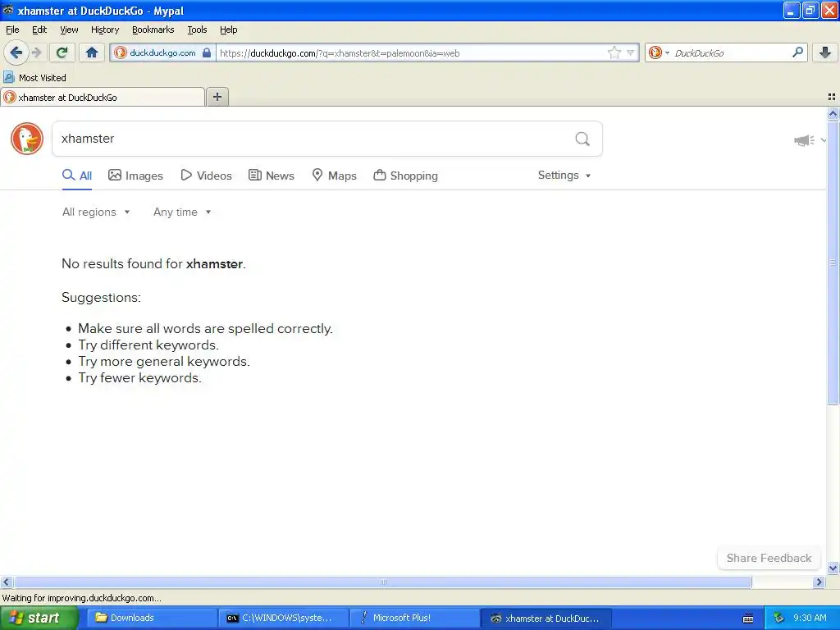Click the xhamster at DuckDuc... taskbar button
The height and width of the screenshot is (630, 840).
coord(546,619)
